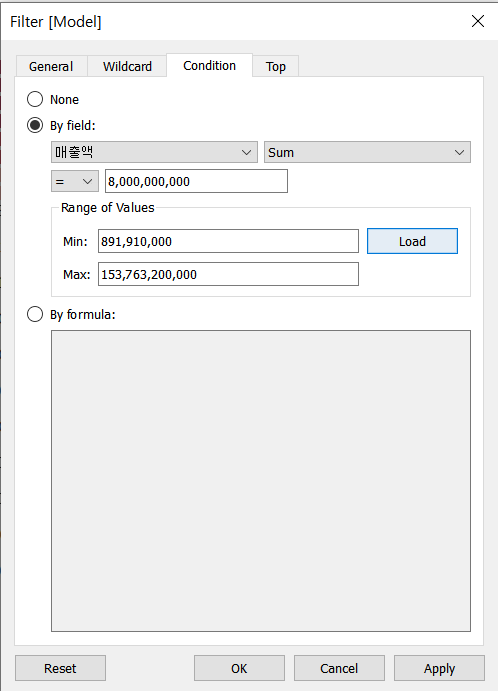Open the Wildcard tab
The image size is (498, 691).
pyautogui.click(x=127, y=66)
